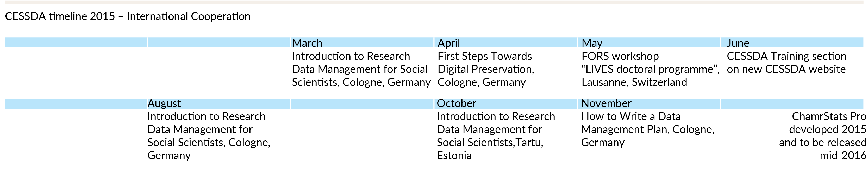Select How to Write a Data Management Plan
Image resolution: width=868 pixels, height=178 pixels.
[647, 130]
